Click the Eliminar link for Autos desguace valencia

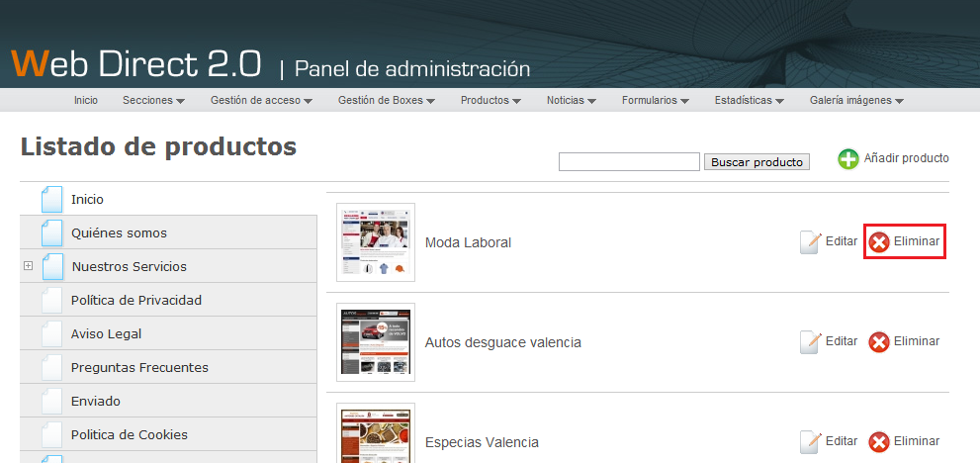click(917, 341)
